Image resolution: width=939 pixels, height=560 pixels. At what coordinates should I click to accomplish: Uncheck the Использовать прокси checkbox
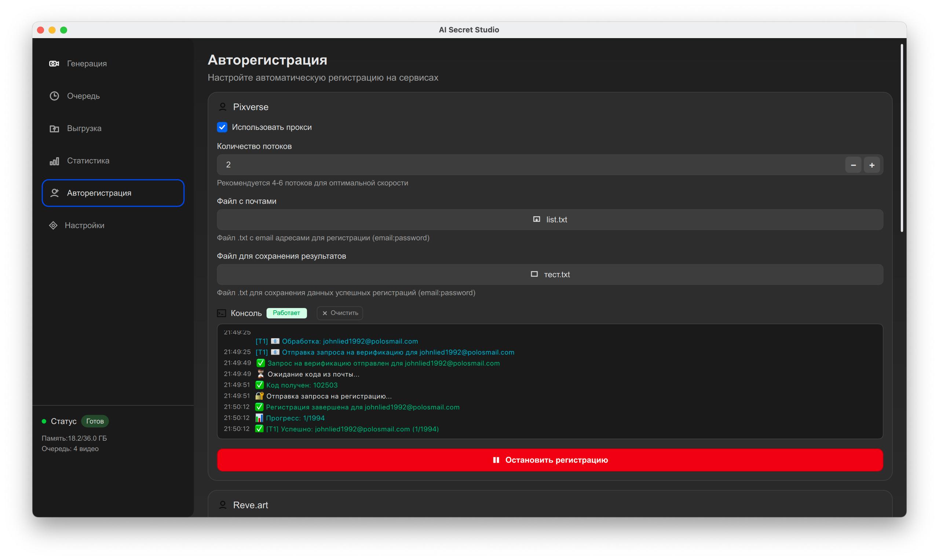pyautogui.click(x=222, y=127)
